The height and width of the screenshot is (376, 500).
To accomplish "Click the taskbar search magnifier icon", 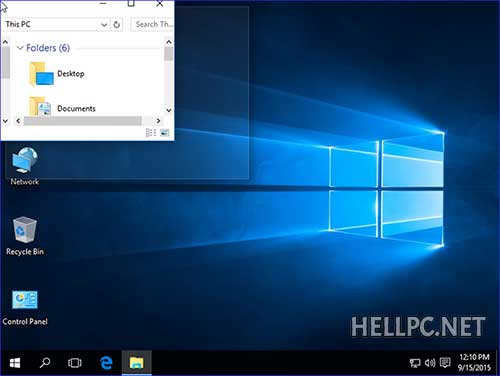I will [x=45, y=363].
